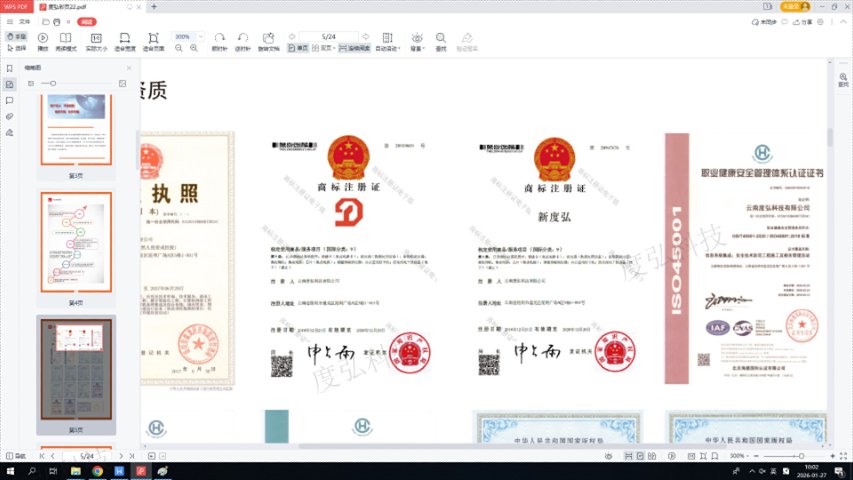The width and height of the screenshot is (853, 480).
Task: Open the auto scroll dropdown
Action: tap(387, 41)
